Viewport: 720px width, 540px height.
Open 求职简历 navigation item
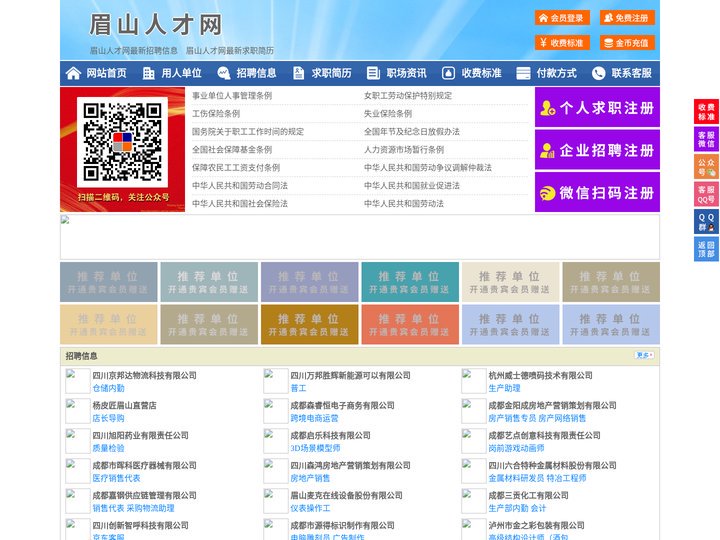click(332, 73)
